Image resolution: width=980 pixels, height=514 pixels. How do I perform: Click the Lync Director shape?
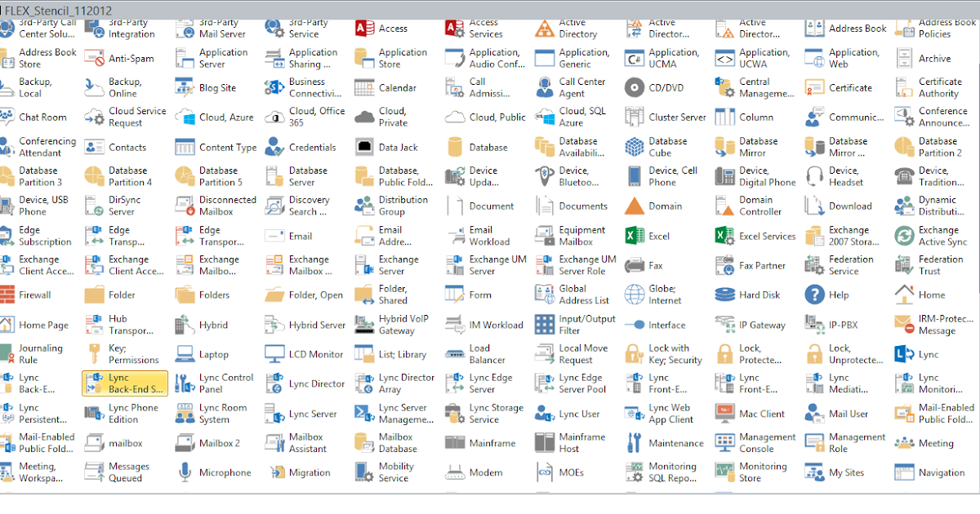(x=305, y=383)
